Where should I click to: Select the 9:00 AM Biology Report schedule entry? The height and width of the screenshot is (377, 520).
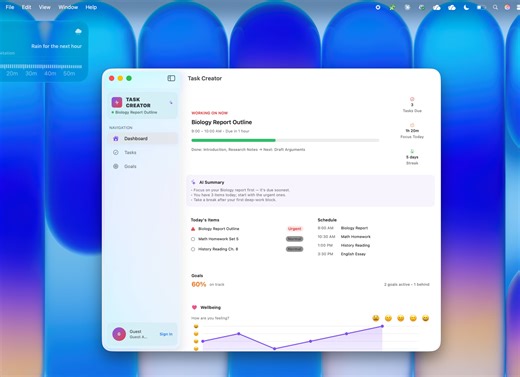[x=343, y=228]
